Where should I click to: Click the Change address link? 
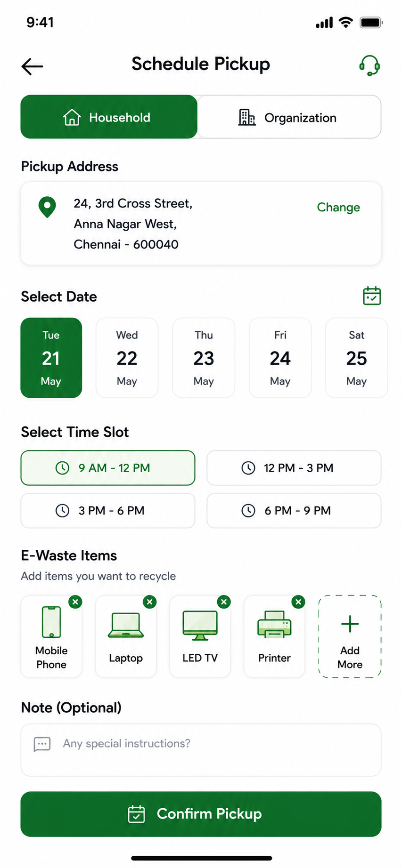pyautogui.click(x=338, y=208)
